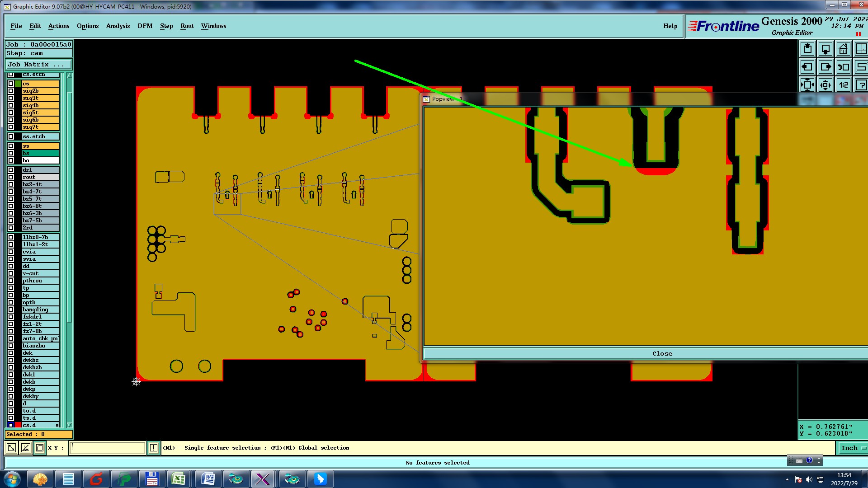This screenshot has width=868, height=488.
Task: Toggle the sig2b layer checkbox
Action: tap(11, 91)
